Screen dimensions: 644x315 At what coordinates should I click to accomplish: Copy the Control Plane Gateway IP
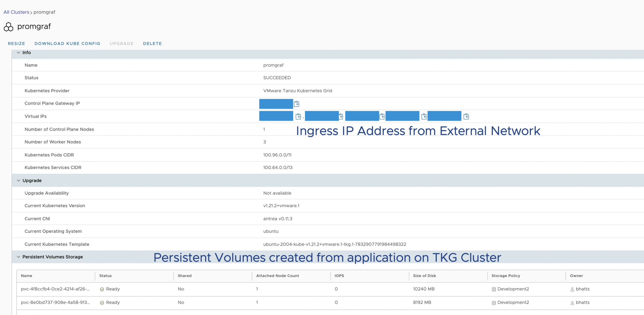click(x=297, y=104)
